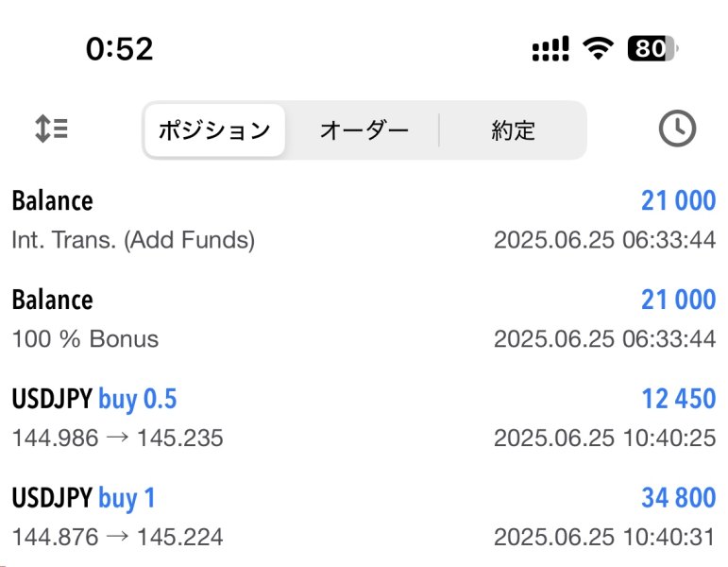Tap the Wi-Fi status icon
The width and height of the screenshot is (728, 567).
[597, 48]
